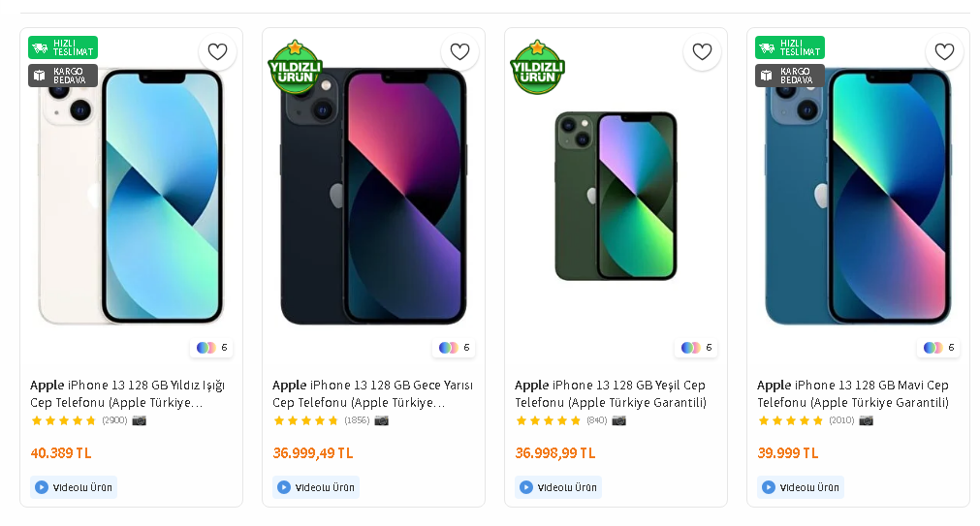980x526 pixels.
Task: Favorite the Yıldız Işığı iPhone 13 heart
Action: coord(217,52)
